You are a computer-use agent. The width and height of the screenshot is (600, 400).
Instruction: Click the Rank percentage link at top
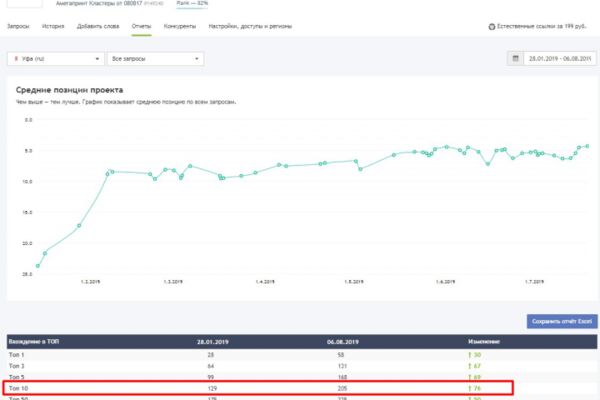tap(192, 3)
